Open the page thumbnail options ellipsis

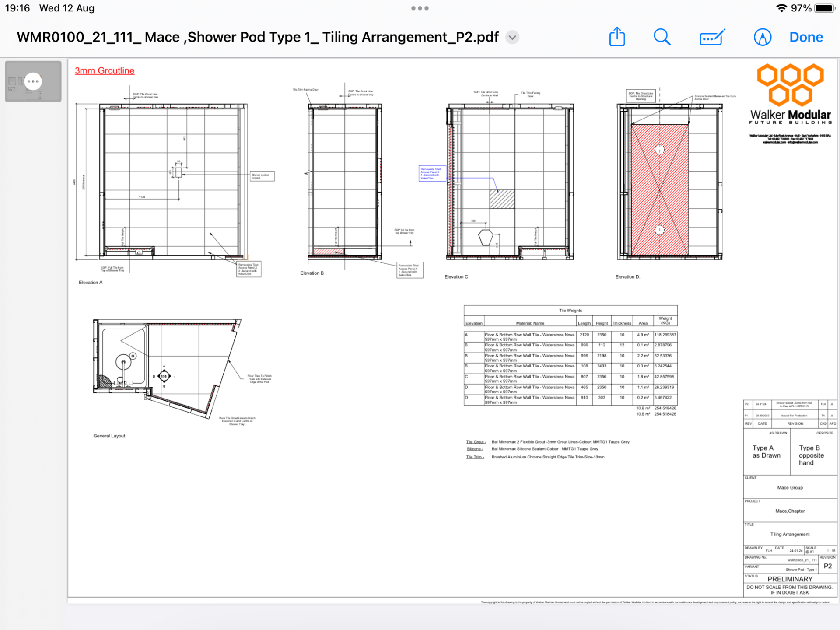(33, 81)
